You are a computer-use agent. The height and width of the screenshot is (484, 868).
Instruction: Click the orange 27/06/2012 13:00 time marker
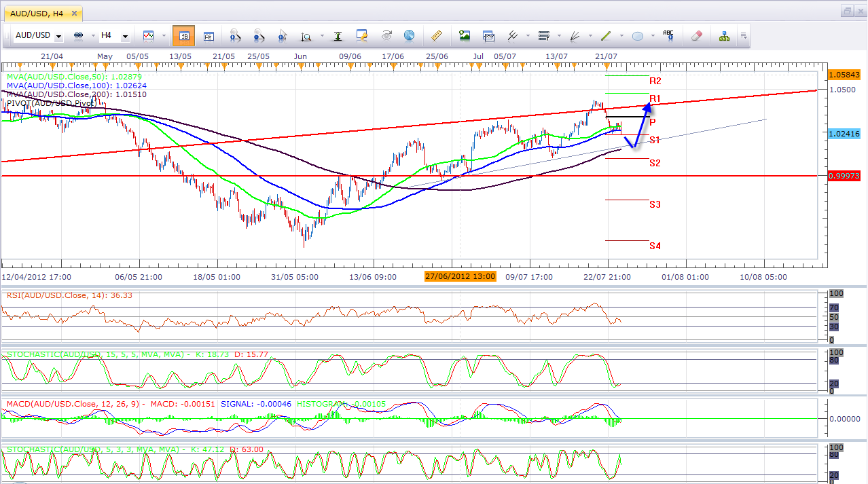(x=460, y=276)
